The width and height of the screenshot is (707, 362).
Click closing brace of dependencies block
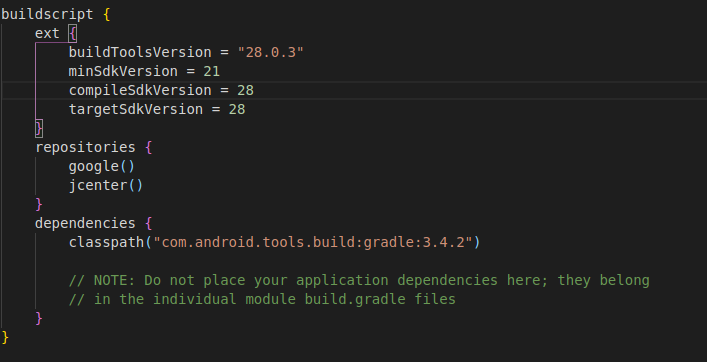(39, 318)
